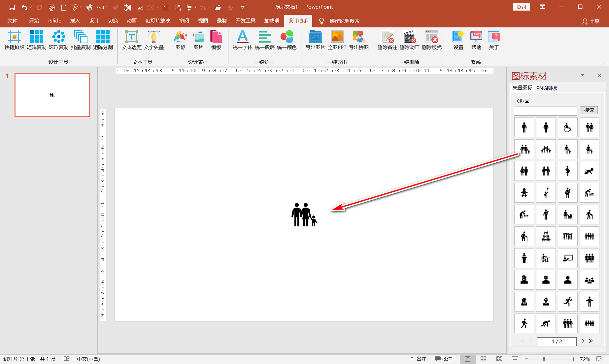Click 删除版式 delete layouts
Screen dimensions: 609x364
432,40
